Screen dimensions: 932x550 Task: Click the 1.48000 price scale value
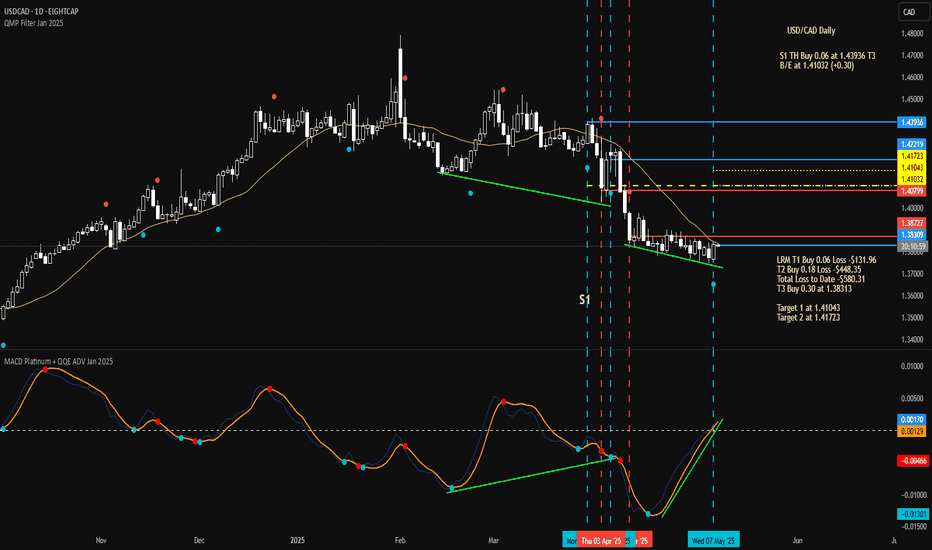coord(912,34)
